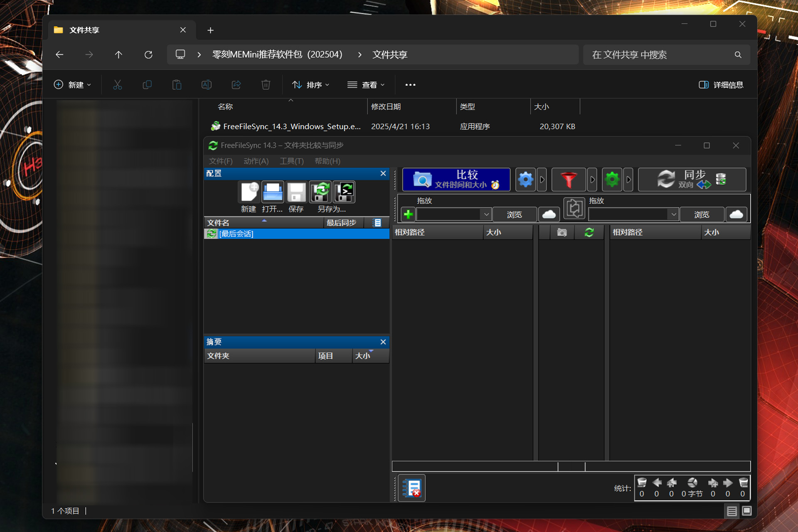Viewport: 798px width, 532px height.
Task: Sort configurations by file name column
Action: (x=264, y=223)
